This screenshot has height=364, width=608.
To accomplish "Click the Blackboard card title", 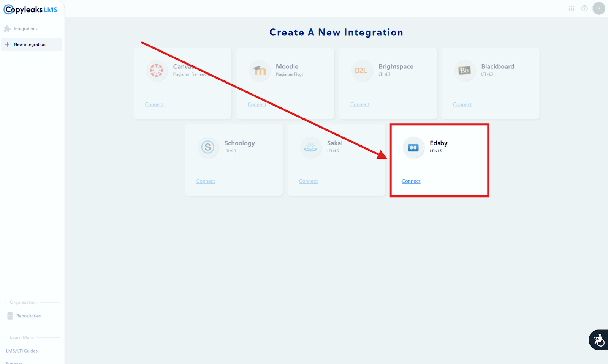I will pyautogui.click(x=498, y=66).
